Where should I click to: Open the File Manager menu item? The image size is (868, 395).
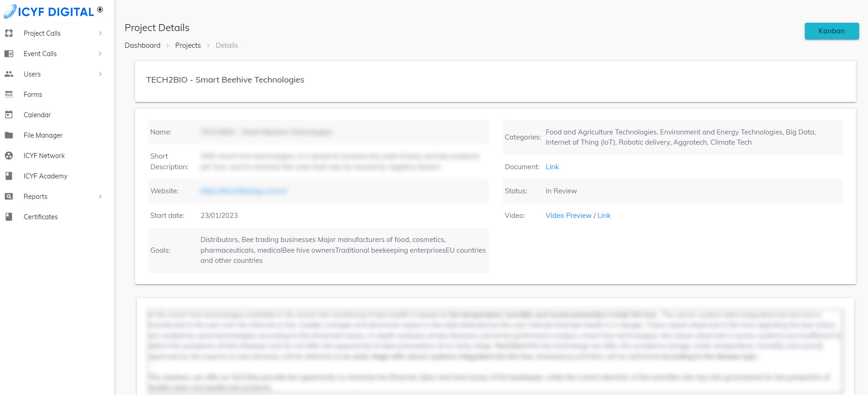coord(43,135)
